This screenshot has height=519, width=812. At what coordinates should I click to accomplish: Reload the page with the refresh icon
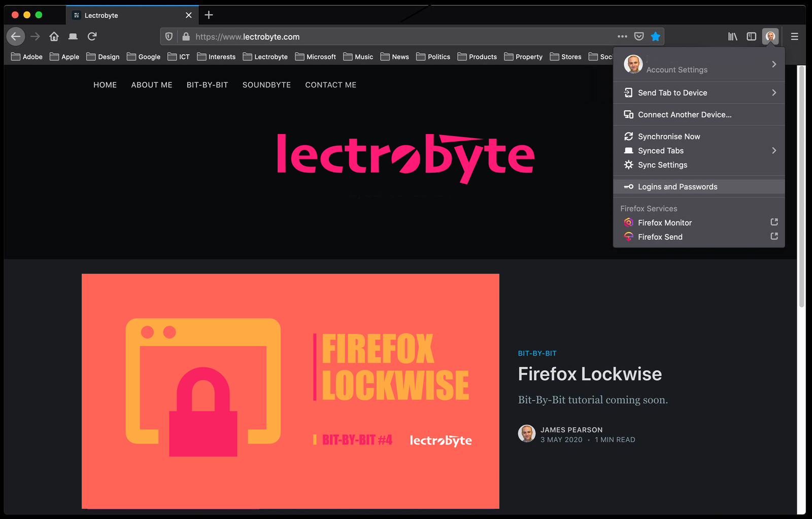coord(92,37)
